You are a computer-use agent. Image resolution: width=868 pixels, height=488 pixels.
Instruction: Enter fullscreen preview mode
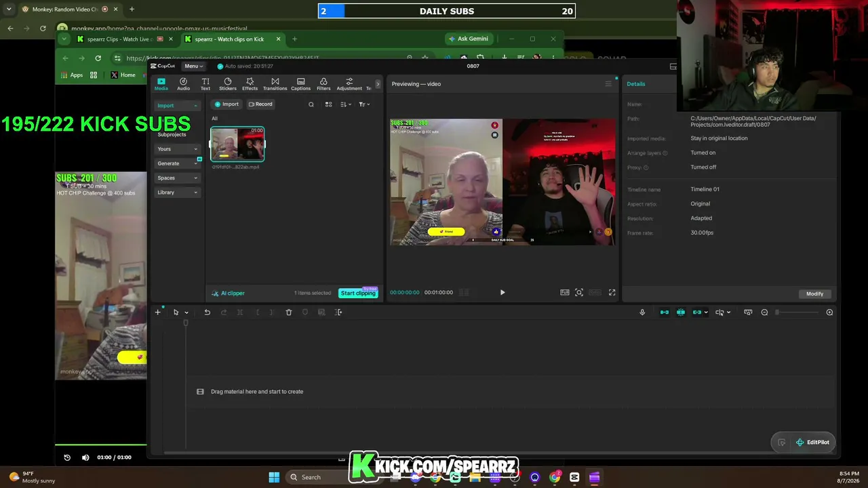click(612, 292)
